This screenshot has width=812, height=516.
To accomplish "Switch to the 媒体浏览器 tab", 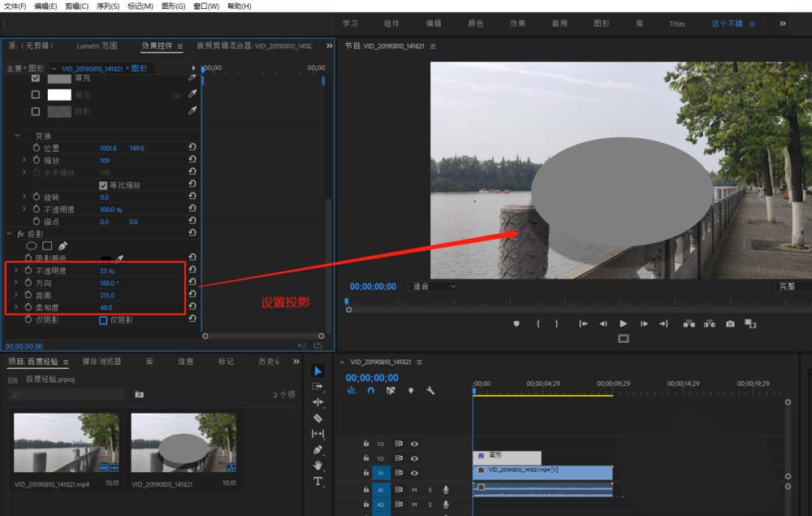I will (101, 362).
